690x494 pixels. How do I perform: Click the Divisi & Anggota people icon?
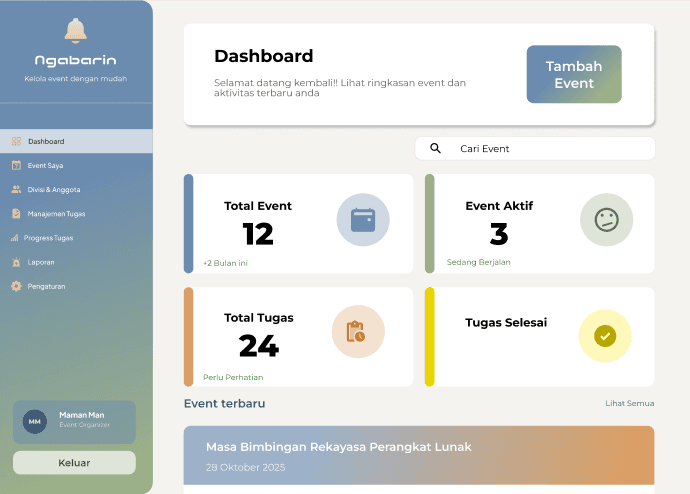click(16, 189)
